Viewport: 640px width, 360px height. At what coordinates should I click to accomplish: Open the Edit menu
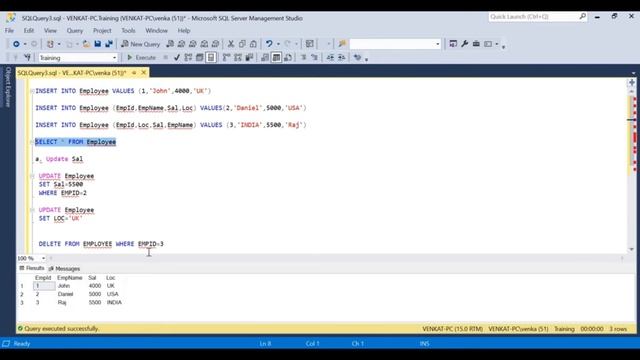(x=29, y=31)
